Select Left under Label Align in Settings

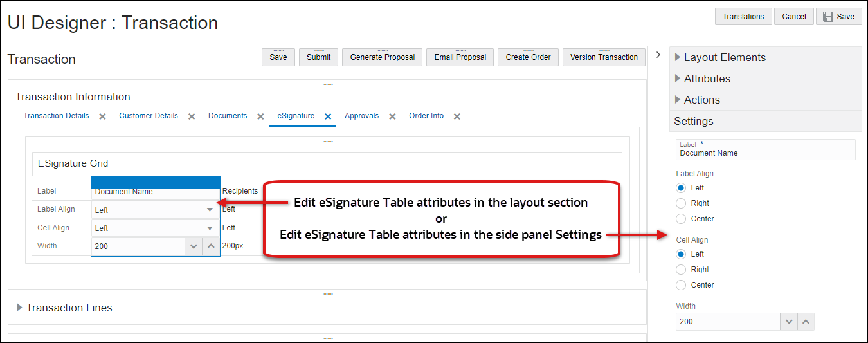tap(681, 188)
